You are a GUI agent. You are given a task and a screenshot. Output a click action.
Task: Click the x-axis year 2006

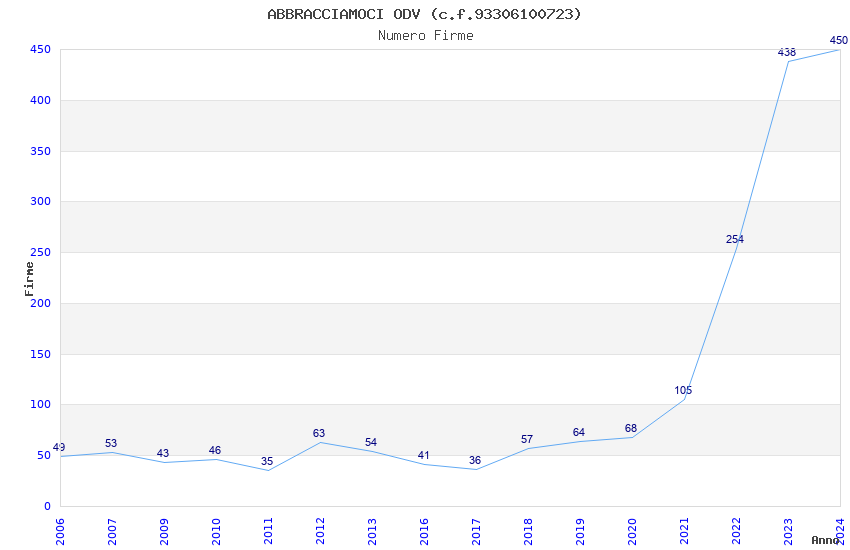[60, 532]
